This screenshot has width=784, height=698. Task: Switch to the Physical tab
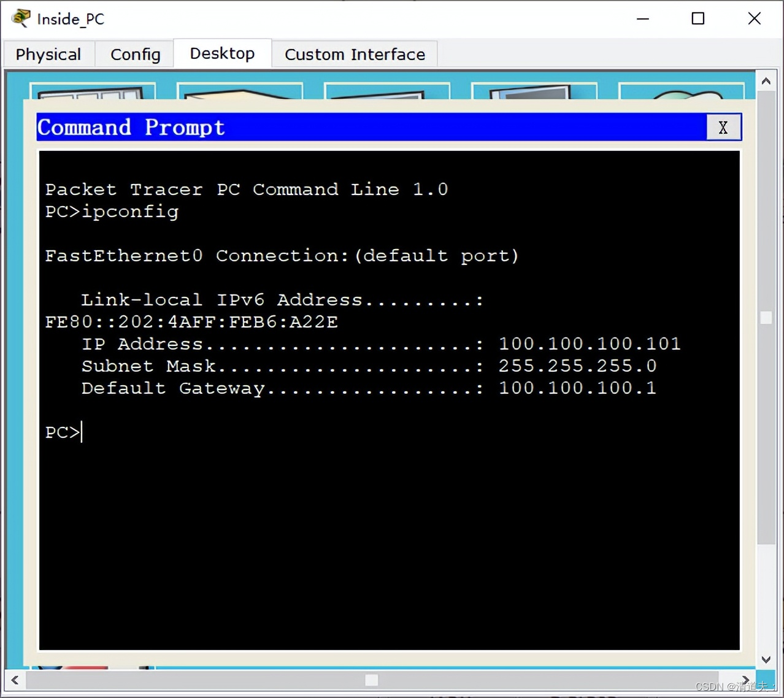click(x=48, y=54)
